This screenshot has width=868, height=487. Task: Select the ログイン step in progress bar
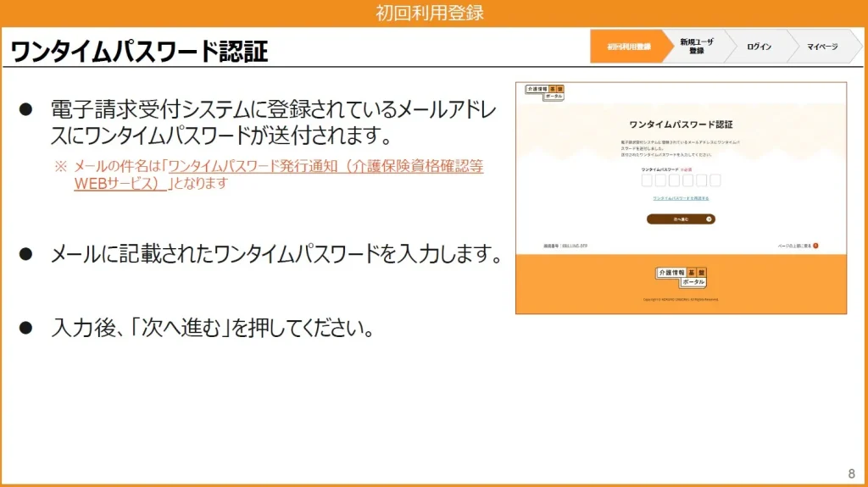click(758, 47)
